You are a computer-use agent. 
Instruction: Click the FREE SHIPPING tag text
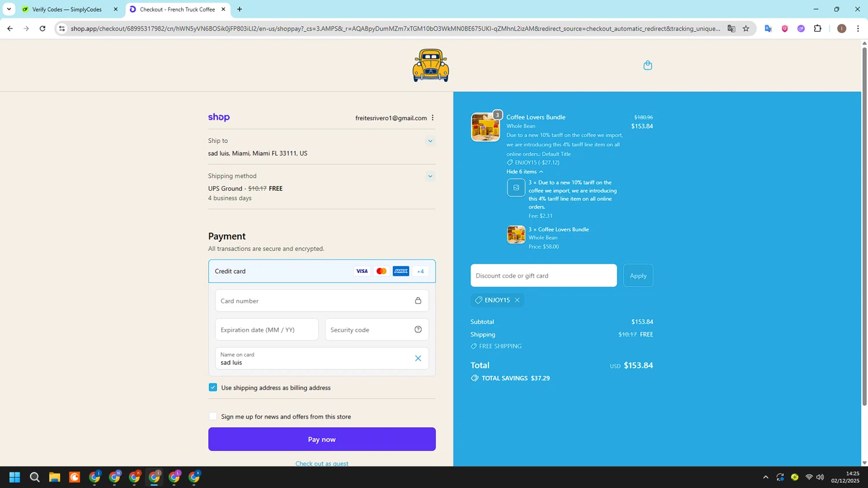(x=500, y=346)
